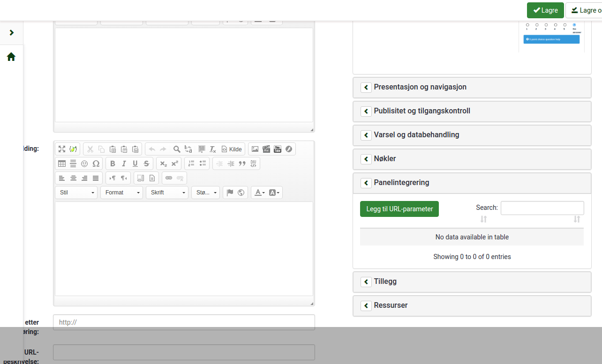Open the Format dropdown
Screen dimensions: 602x364
coord(121,193)
